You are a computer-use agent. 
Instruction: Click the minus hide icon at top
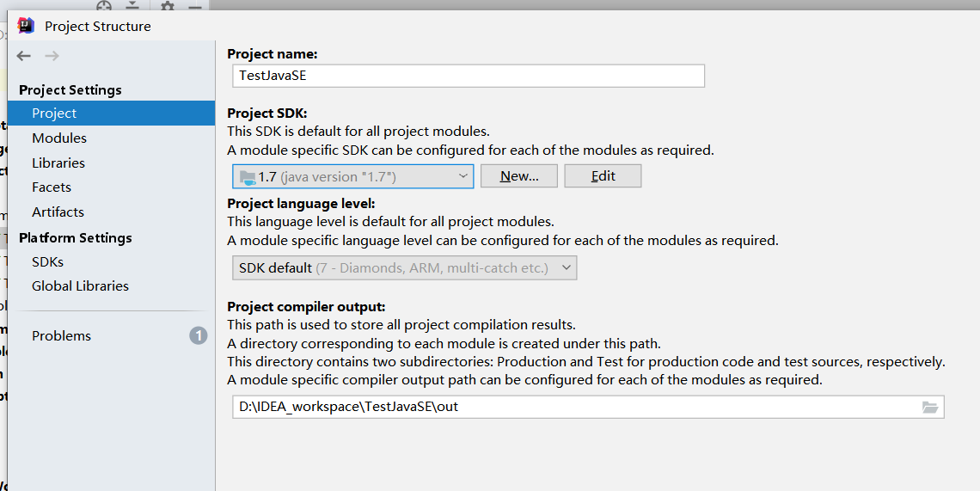coord(195,7)
